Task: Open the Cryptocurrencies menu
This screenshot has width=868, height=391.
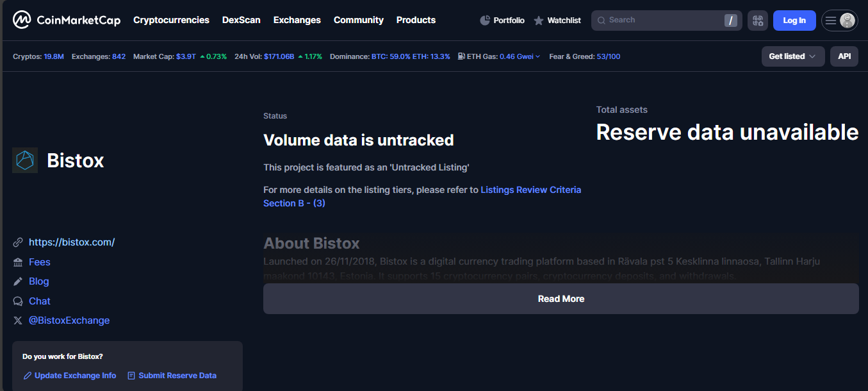Action: tap(171, 20)
